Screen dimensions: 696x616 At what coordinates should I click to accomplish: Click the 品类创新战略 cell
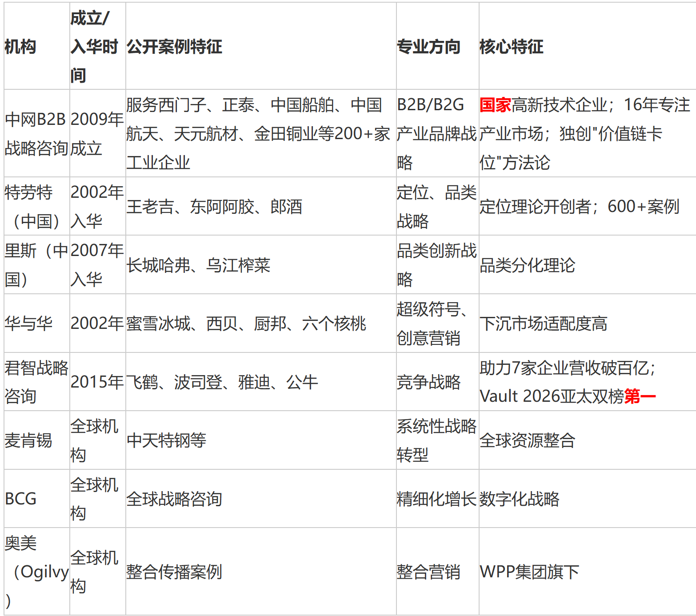click(437, 265)
